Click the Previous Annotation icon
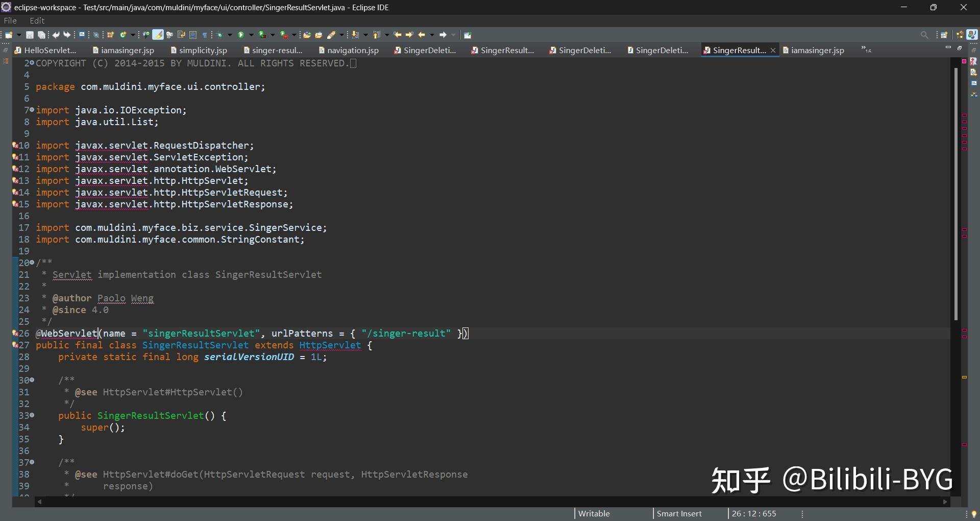 pyautogui.click(x=377, y=35)
